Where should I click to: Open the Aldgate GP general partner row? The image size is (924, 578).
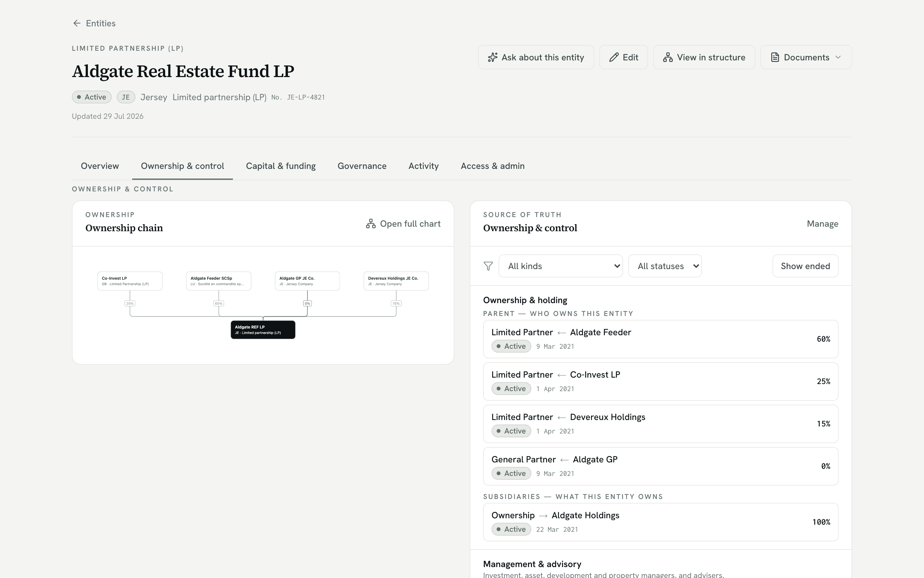coord(661,466)
